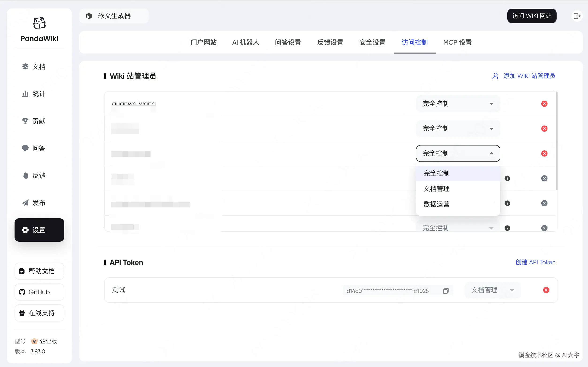
Task: Remove guanwei.wang admin with red X
Action: point(544,104)
